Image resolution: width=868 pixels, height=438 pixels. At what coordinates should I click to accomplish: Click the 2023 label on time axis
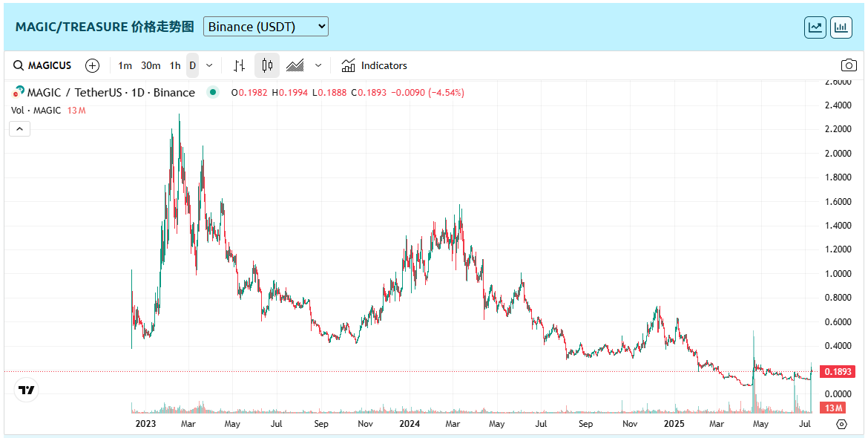[x=145, y=424]
